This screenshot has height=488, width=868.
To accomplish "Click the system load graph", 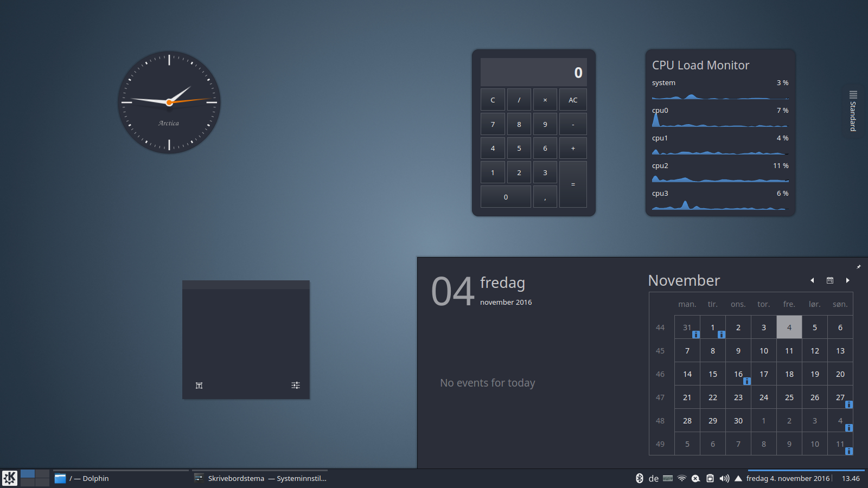I will (720, 95).
